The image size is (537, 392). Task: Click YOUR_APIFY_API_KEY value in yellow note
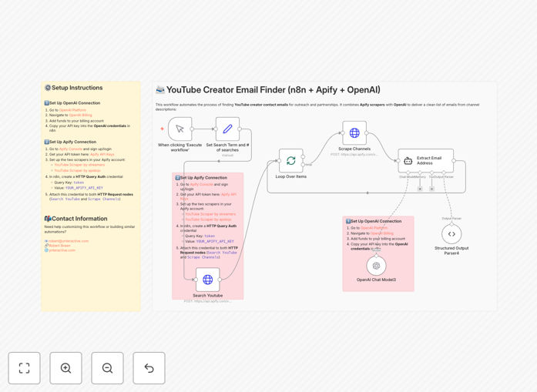point(84,188)
